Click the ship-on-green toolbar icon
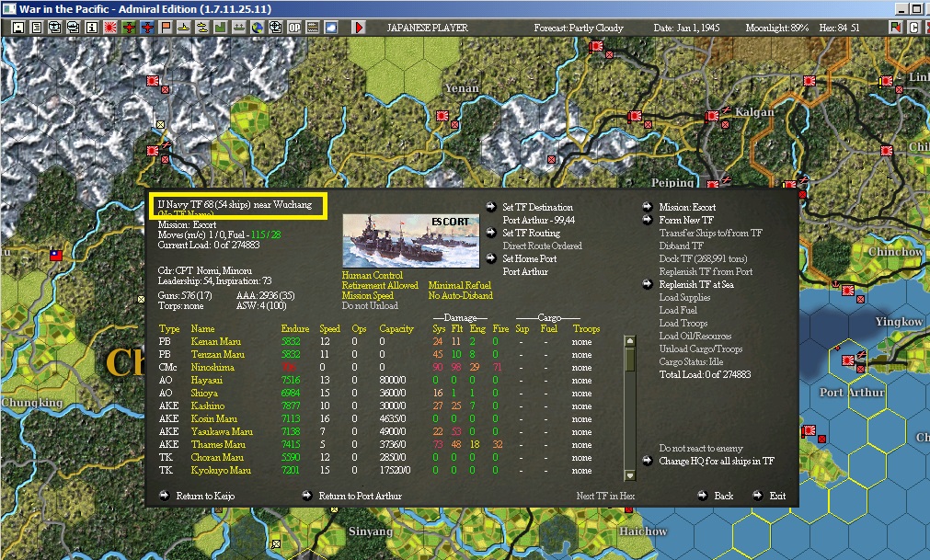The height and width of the screenshot is (560, 930). pyautogui.click(x=239, y=28)
